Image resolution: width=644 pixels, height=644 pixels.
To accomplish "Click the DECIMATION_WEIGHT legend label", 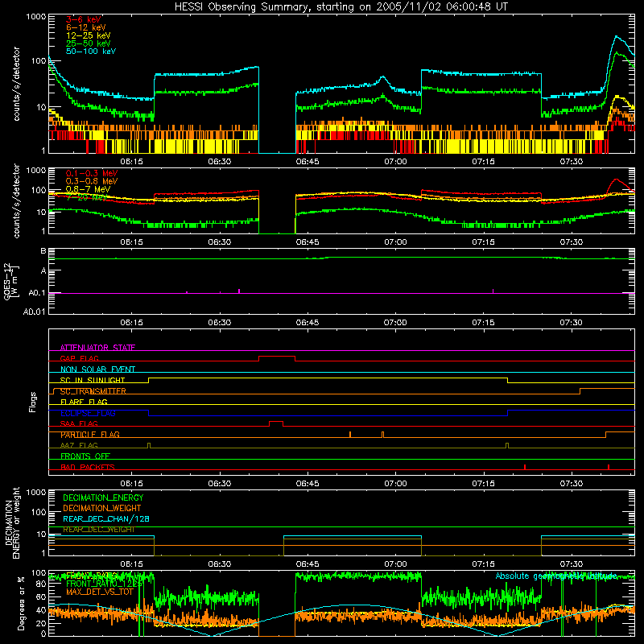I will pos(102,508).
